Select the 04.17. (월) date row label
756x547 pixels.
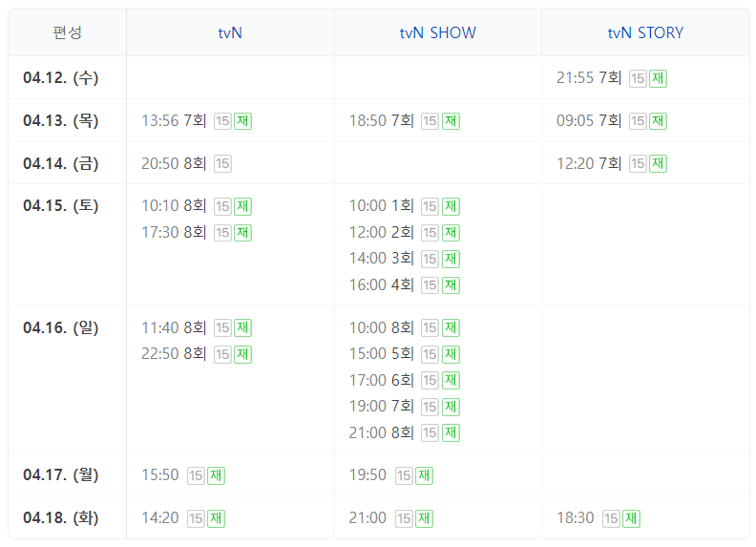point(61,475)
